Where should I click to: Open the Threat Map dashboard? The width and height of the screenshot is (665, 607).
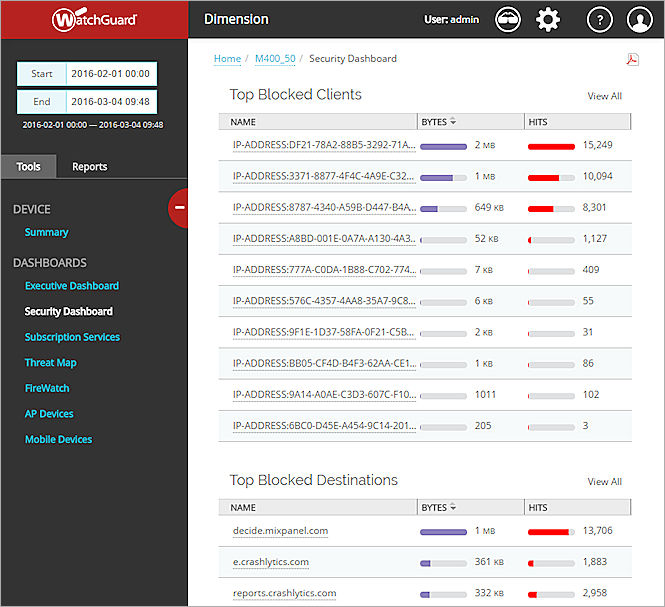click(50, 363)
